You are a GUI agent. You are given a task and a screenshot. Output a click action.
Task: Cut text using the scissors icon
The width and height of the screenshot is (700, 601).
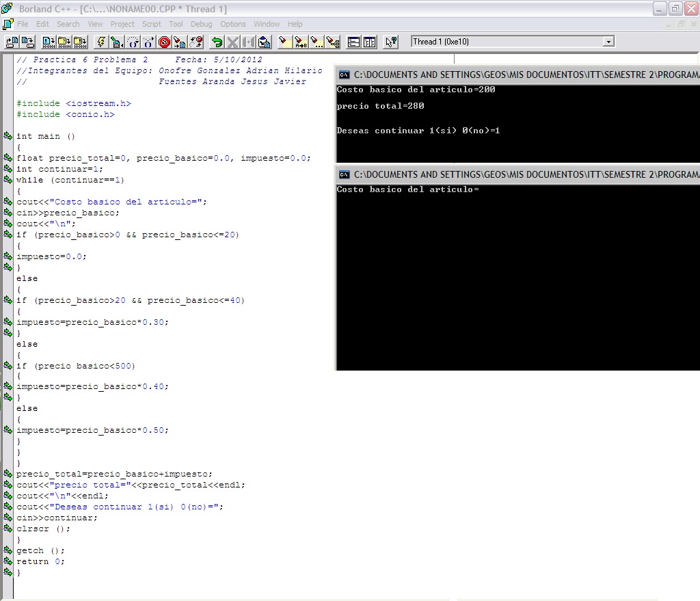point(232,42)
